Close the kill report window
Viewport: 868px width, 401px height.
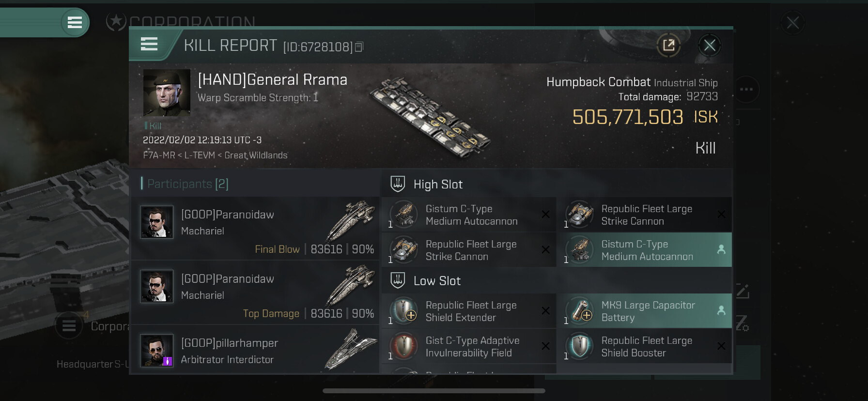[x=710, y=46]
